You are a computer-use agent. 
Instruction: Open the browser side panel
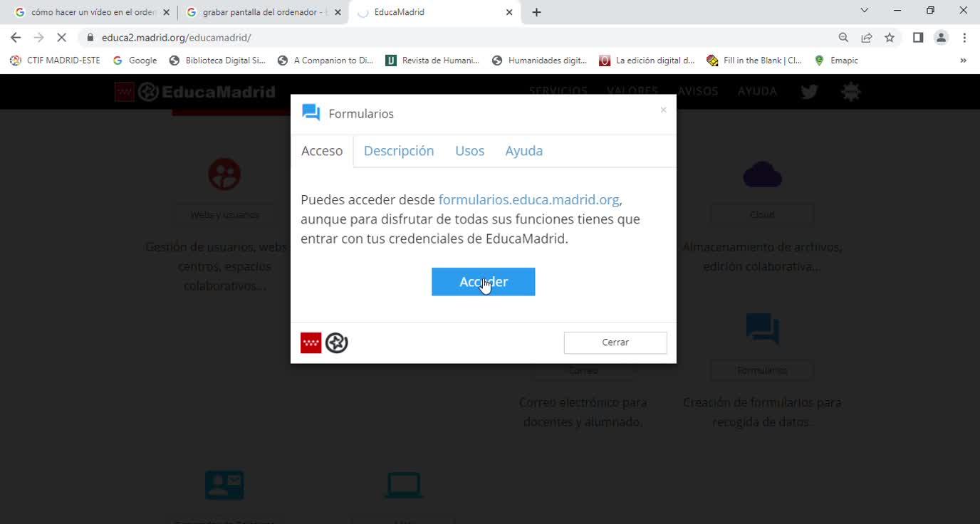tap(918, 38)
